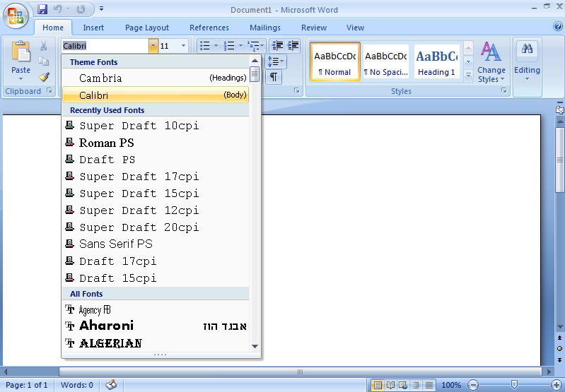Choose Sans Serif PS font

coord(156,244)
